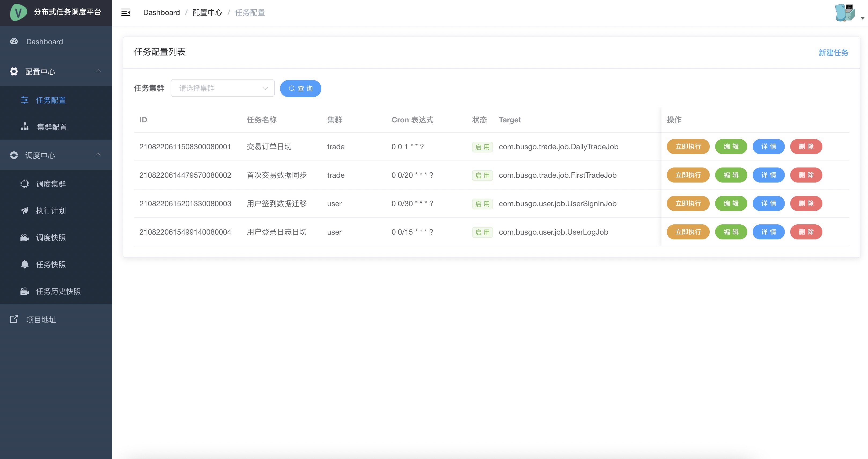Open 任务历史快照 in the sidebar menu
The height and width of the screenshot is (459, 868).
click(x=58, y=291)
